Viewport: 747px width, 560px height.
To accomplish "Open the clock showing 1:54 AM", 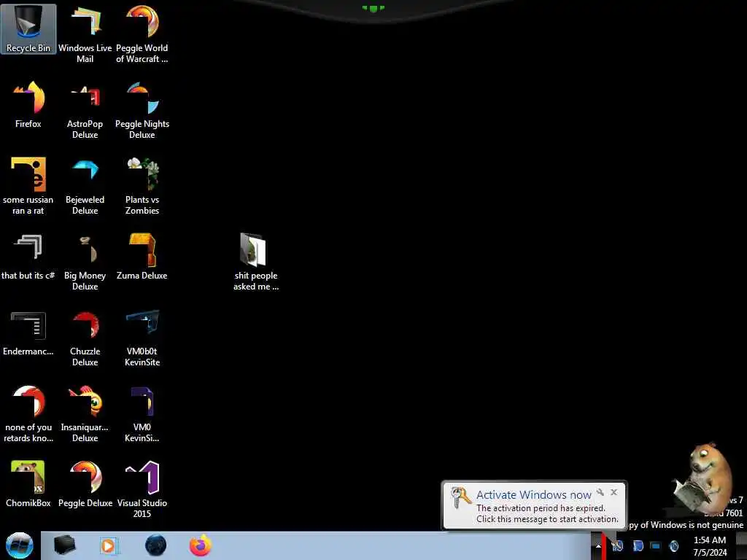I will (x=710, y=546).
